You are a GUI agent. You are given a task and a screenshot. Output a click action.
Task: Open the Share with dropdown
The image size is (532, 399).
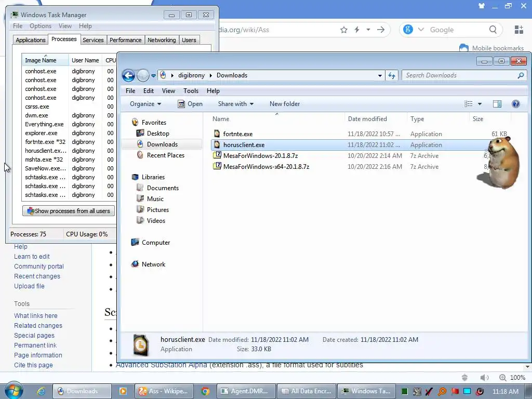pos(236,104)
